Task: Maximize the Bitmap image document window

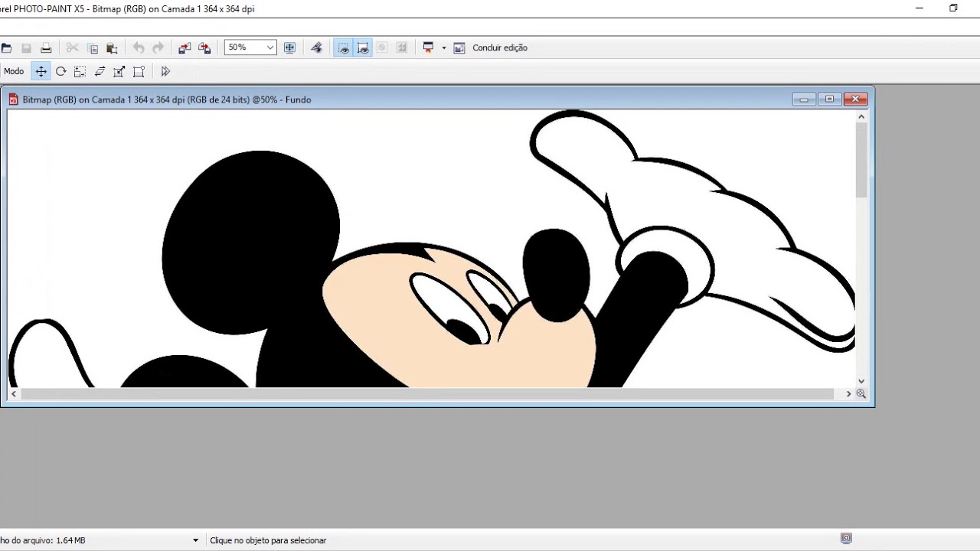Action: pos(829,99)
